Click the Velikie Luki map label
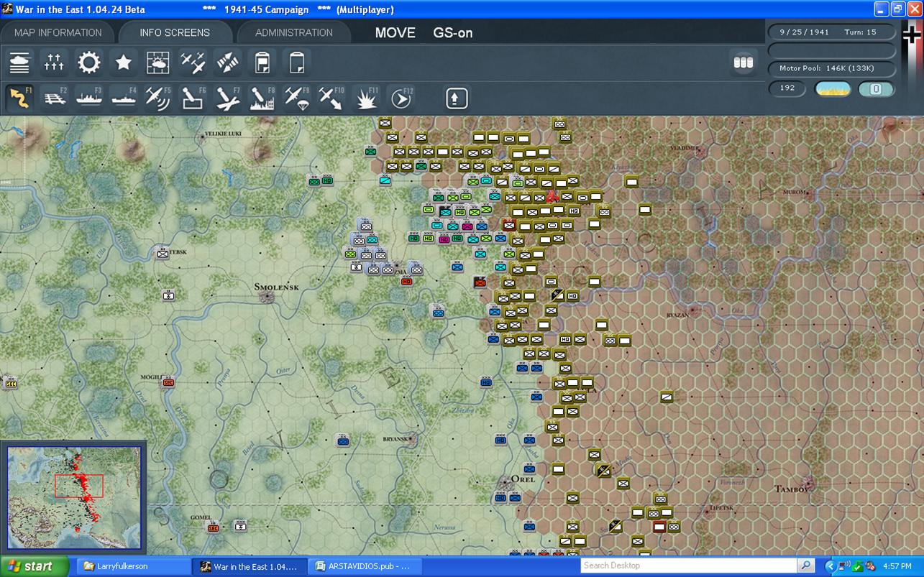 [x=224, y=133]
